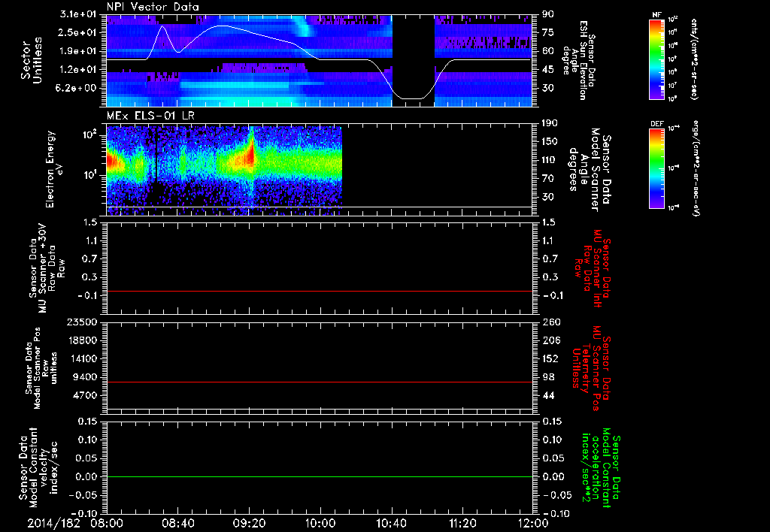
Task: Click the 09:20 time axis label
Action: coord(249,523)
